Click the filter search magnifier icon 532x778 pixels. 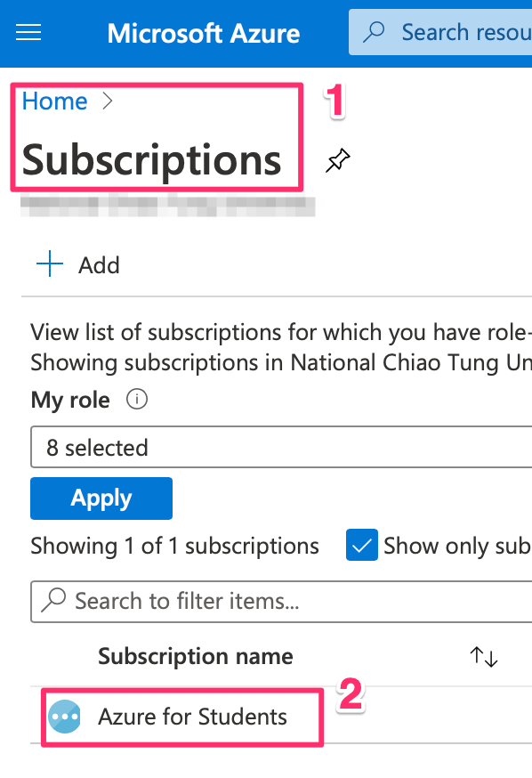click(53, 600)
